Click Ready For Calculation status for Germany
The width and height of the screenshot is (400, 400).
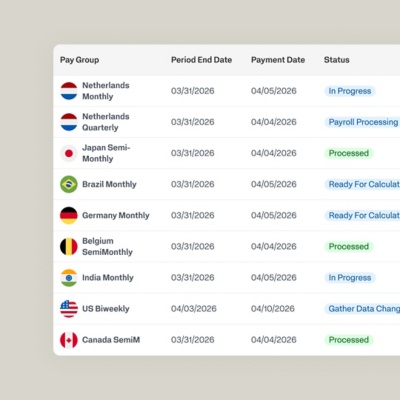(x=362, y=215)
